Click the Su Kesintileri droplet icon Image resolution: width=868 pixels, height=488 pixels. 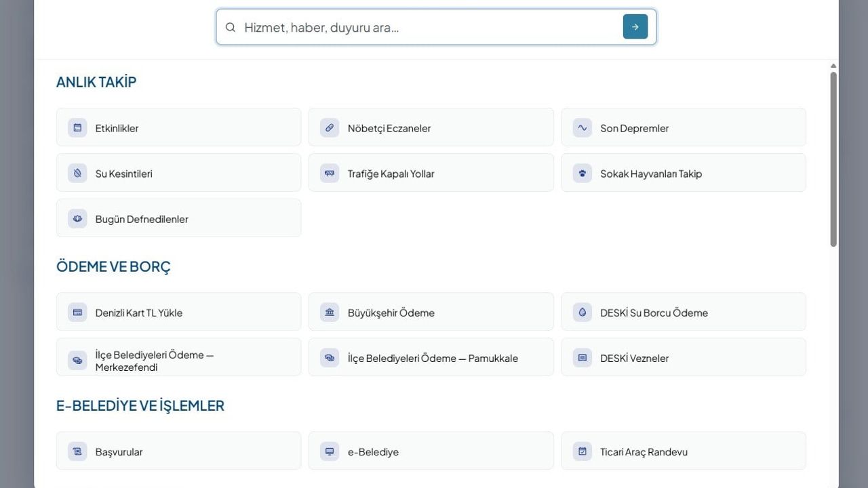click(x=77, y=173)
